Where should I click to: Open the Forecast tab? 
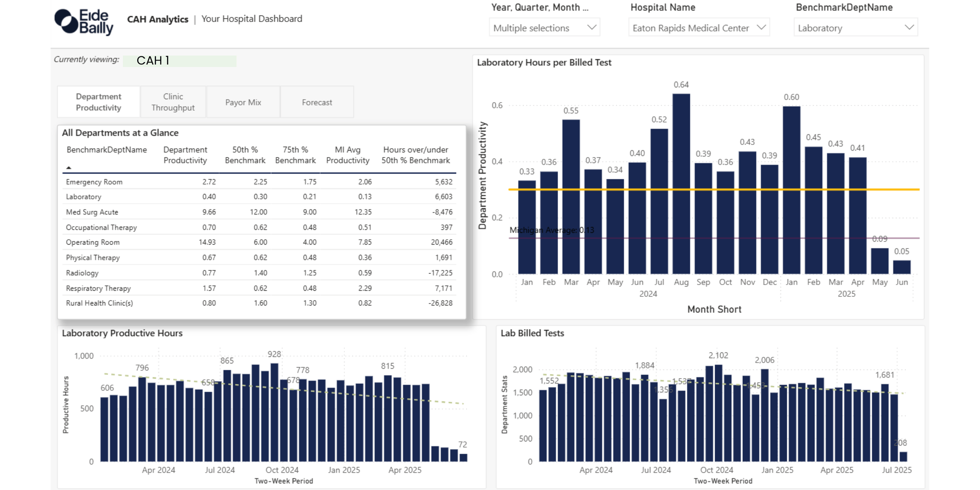pyautogui.click(x=317, y=102)
